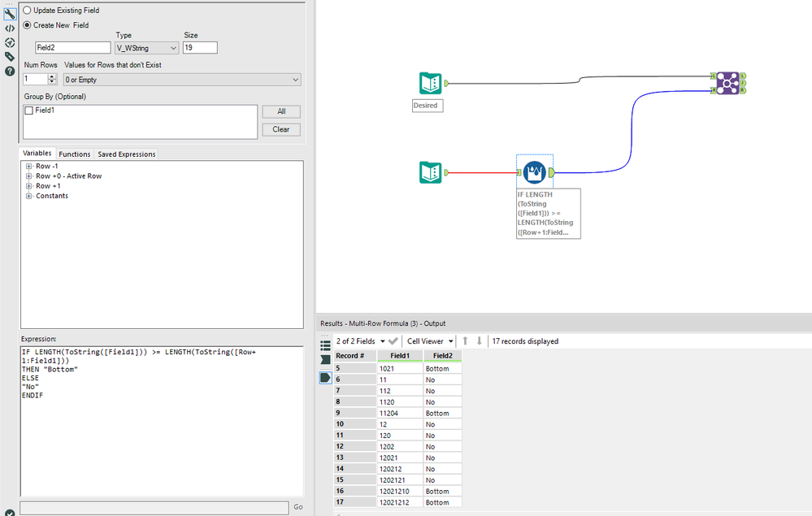Click the apply checkmark beside Fields
Image resolution: width=812 pixels, height=516 pixels.
[x=393, y=341]
